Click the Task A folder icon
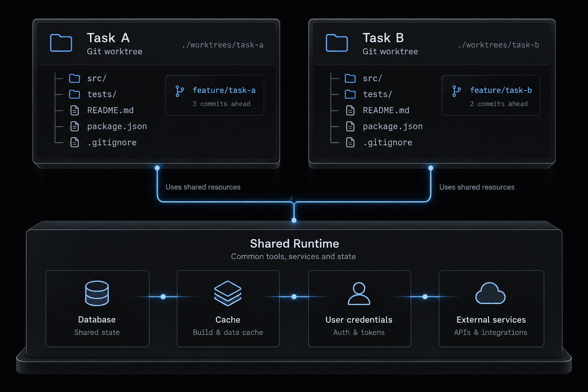The height and width of the screenshot is (392, 588). tap(61, 43)
